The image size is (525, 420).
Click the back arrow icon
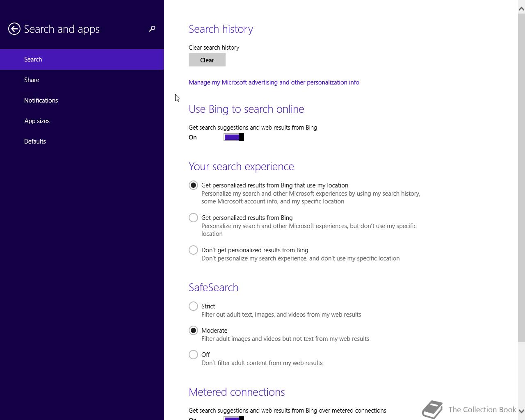tap(14, 29)
